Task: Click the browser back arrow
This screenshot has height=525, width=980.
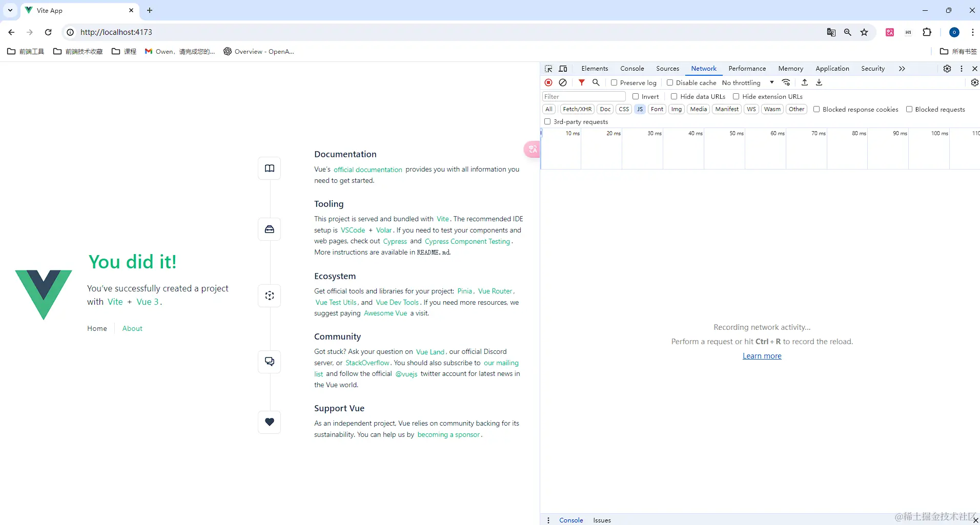Action: click(11, 32)
